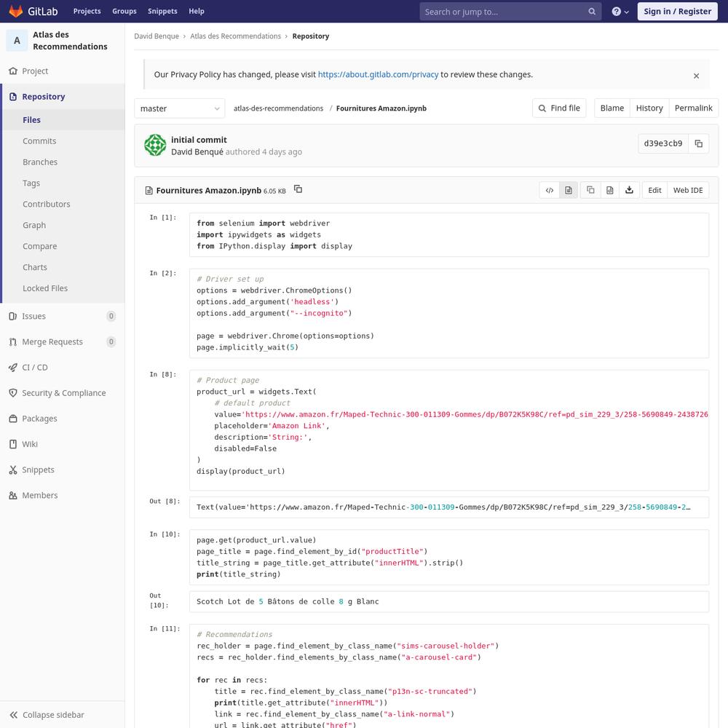Viewport: 728px width, 728px height.
Task: Click the Edit button
Action: click(x=654, y=190)
